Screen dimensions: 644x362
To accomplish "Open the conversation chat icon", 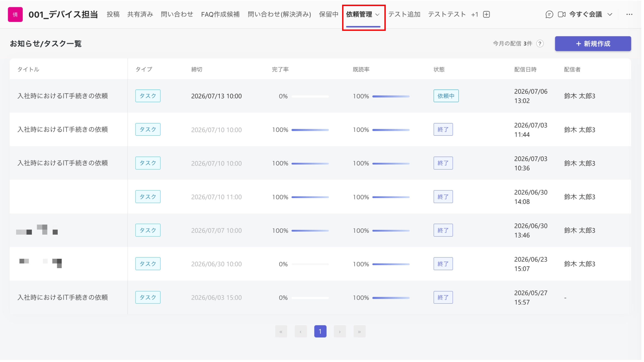I will [549, 15].
